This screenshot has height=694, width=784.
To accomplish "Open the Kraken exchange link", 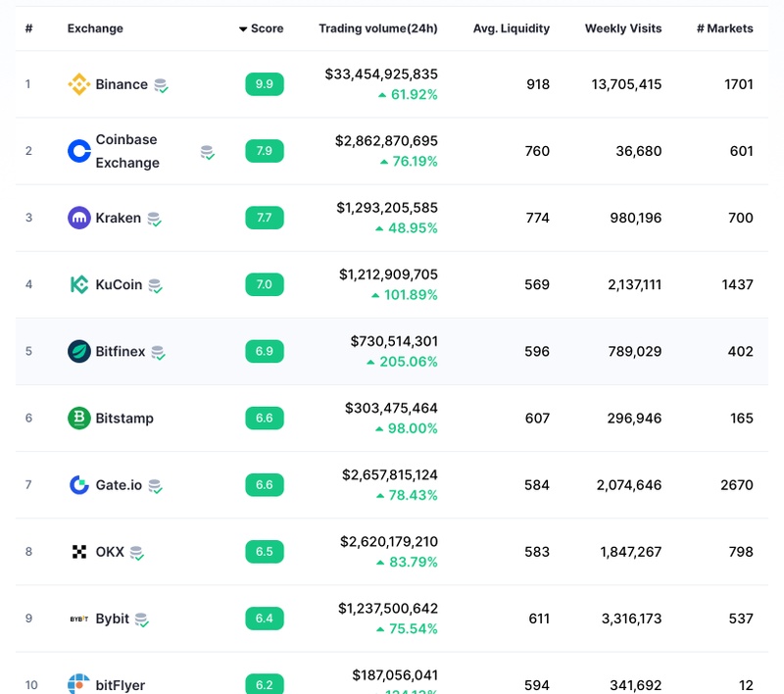I will click(x=118, y=218).
